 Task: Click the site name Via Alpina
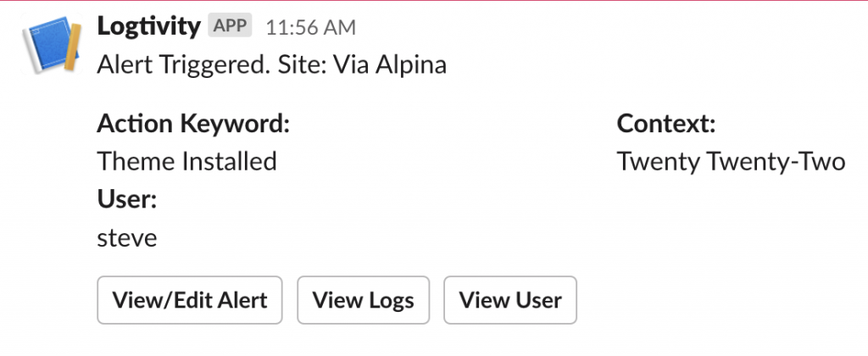(x=390, y=64)
